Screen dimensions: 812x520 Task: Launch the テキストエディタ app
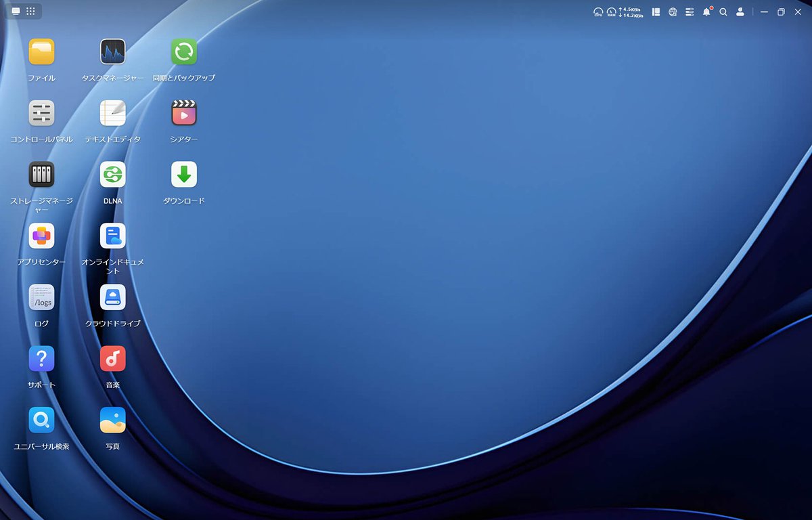(112, 113)
